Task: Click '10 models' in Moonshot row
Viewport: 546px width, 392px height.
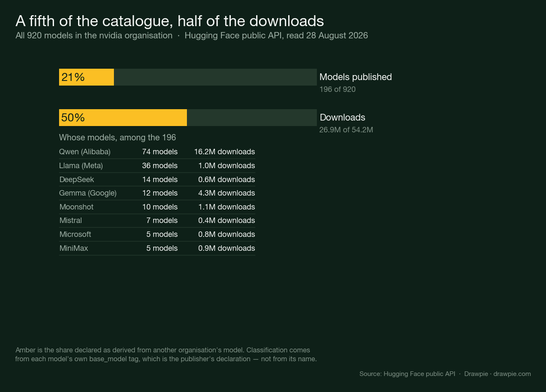Action: [160, 207]
